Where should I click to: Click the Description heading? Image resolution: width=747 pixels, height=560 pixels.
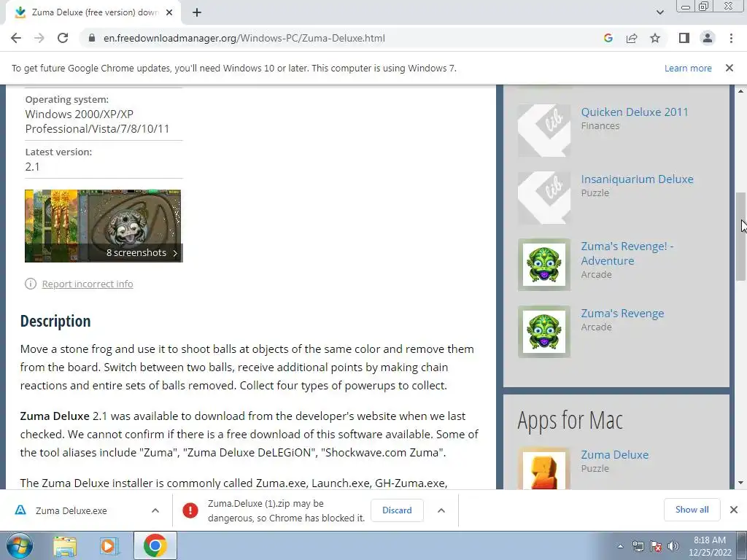[55, 321]
